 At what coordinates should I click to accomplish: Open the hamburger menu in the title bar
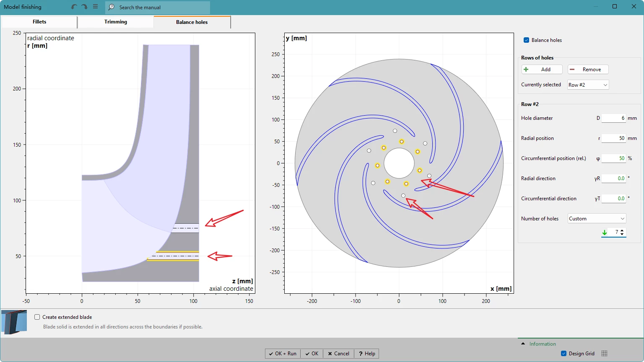(96, 7)
